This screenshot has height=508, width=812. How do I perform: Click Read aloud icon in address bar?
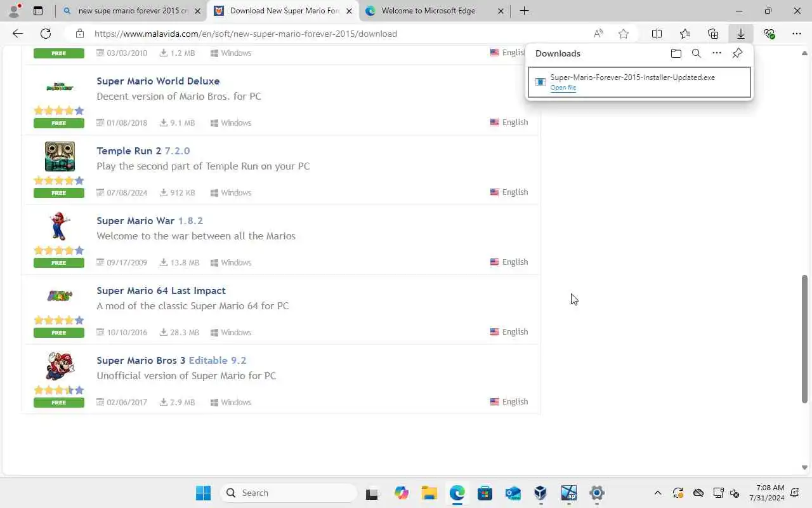pos(598,34)
